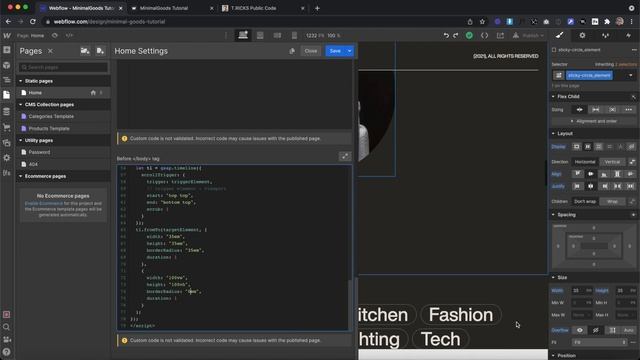Click the Webflow W logo menu
Image resolution: width=640 pixels, height=360 pixels.
[x=7, y=36]
